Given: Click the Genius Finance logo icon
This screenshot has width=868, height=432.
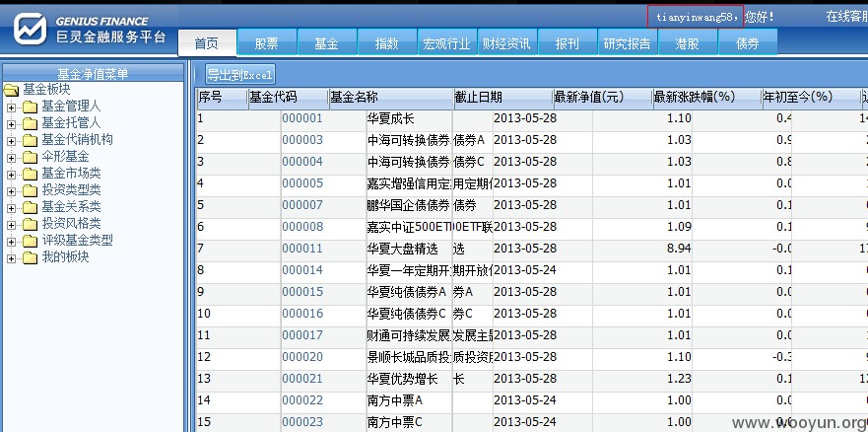Looking at the screenshot, I should coord(30,29).
